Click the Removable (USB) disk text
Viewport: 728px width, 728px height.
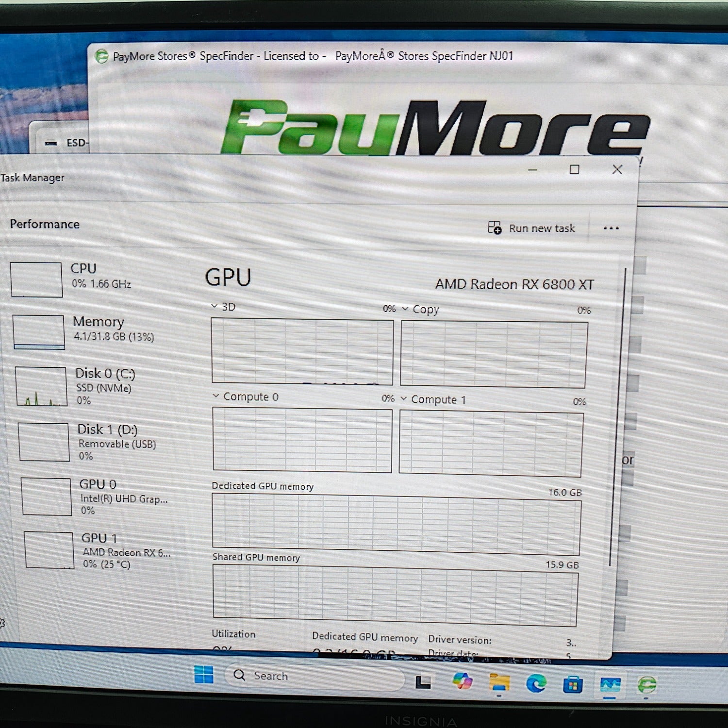tap(117, 444)
